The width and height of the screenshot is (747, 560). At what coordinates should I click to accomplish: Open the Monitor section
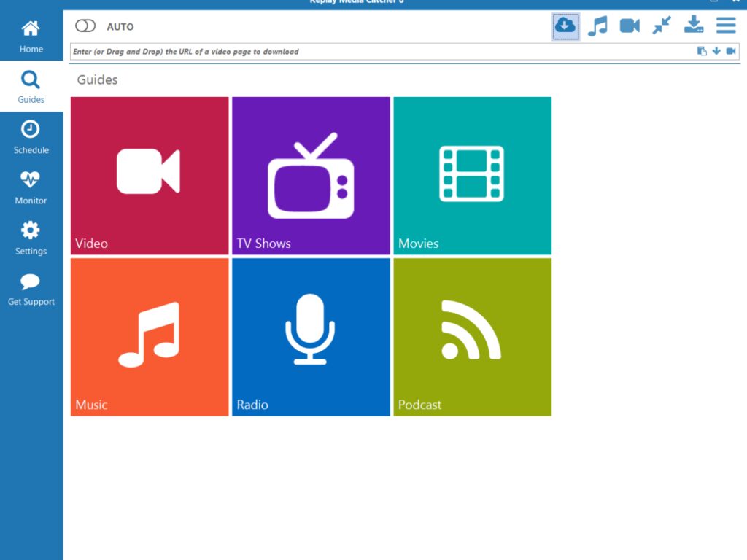coord(31,187)
